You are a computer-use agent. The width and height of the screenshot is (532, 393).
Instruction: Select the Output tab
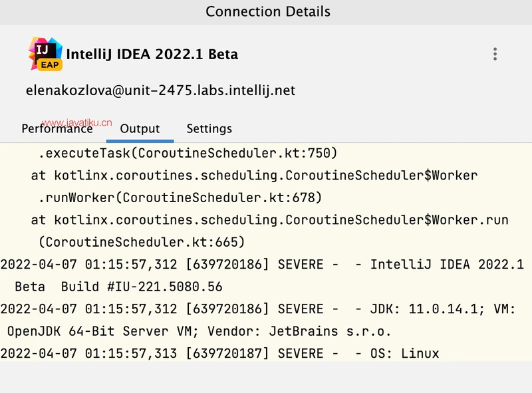[140, 128]
